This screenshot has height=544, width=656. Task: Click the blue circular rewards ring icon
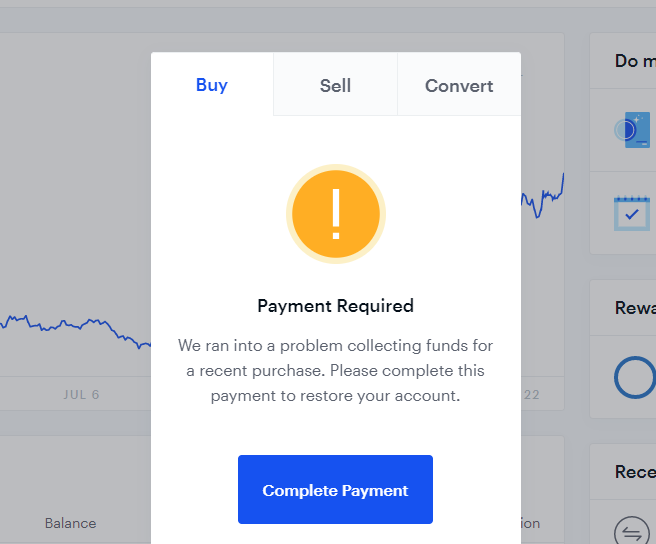click(635, 377)
